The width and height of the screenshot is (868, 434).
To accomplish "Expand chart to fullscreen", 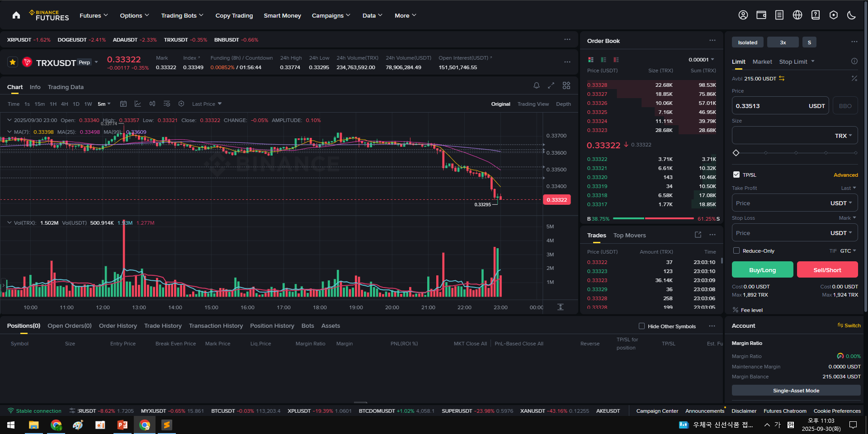I will click(x=551, y=85).
